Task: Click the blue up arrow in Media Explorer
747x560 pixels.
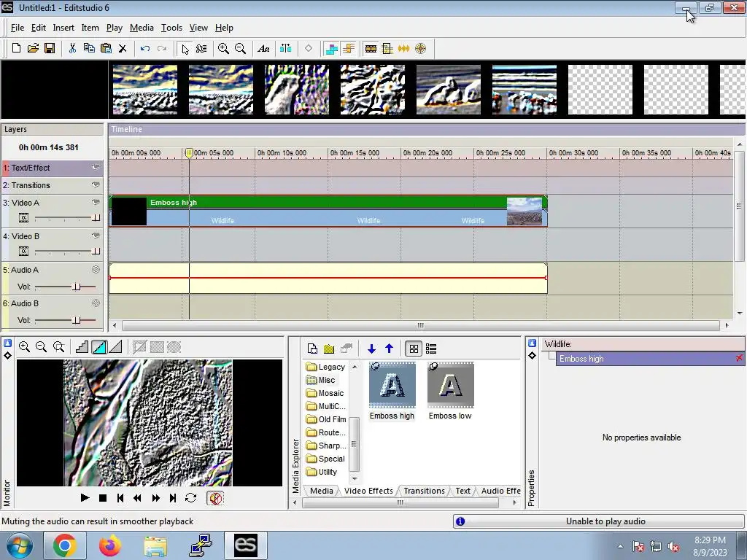Action: coord(389,349)
